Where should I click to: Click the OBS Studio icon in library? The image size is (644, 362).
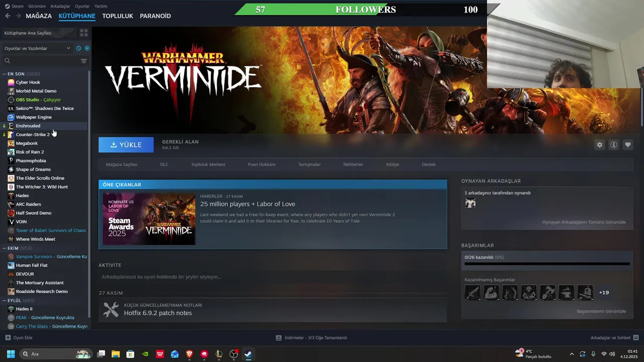click(x=11, y=100)
